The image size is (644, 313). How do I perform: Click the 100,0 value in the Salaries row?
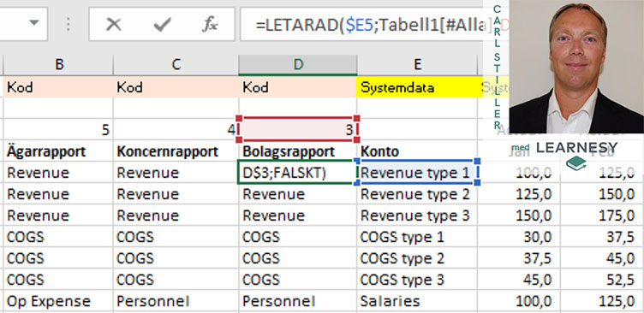click(519, 301)
